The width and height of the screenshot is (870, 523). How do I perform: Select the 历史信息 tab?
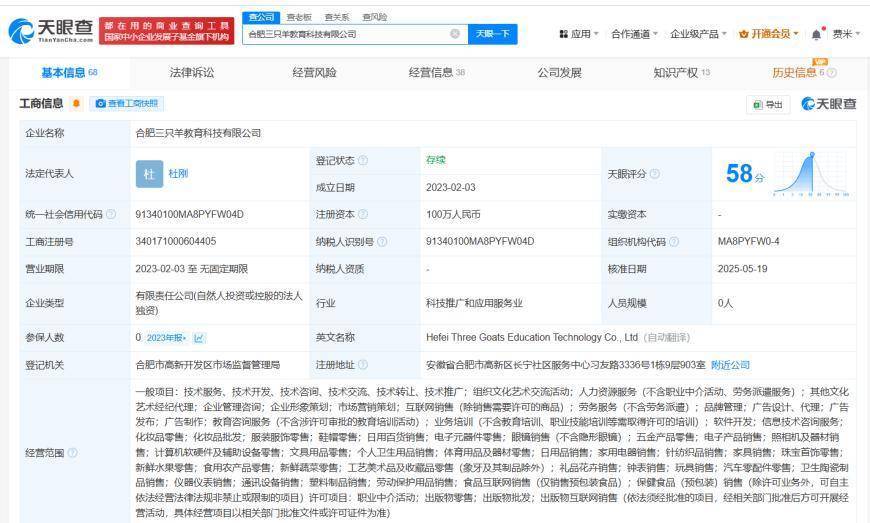[x=798, y=73]
